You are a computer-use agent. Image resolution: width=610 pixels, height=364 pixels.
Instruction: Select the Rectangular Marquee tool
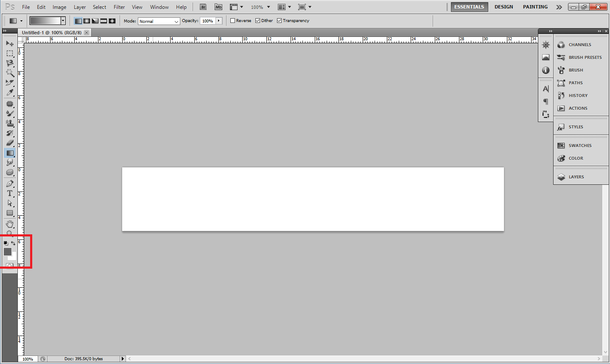coord(9,53)
